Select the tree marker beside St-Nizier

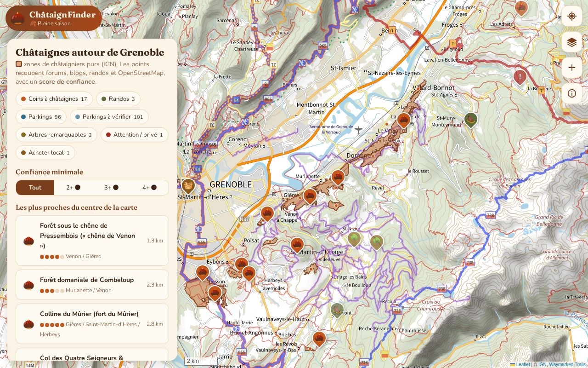354,239
